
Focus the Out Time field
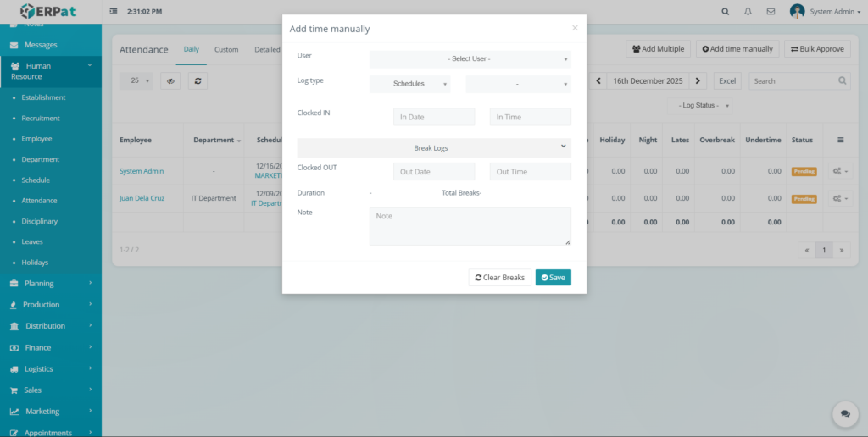531,171
